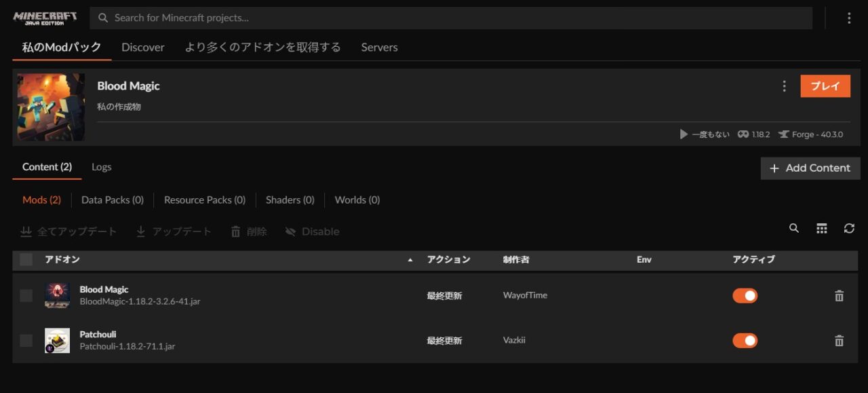Open search within the mods list
868x393 pixels.
click(x=794, y=229)
